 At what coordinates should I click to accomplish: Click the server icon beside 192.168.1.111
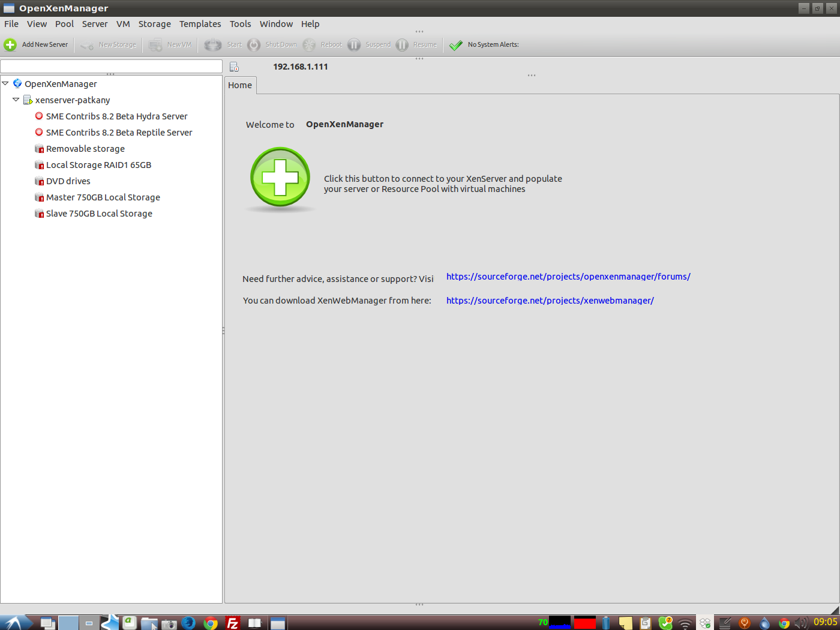[234, 67]
